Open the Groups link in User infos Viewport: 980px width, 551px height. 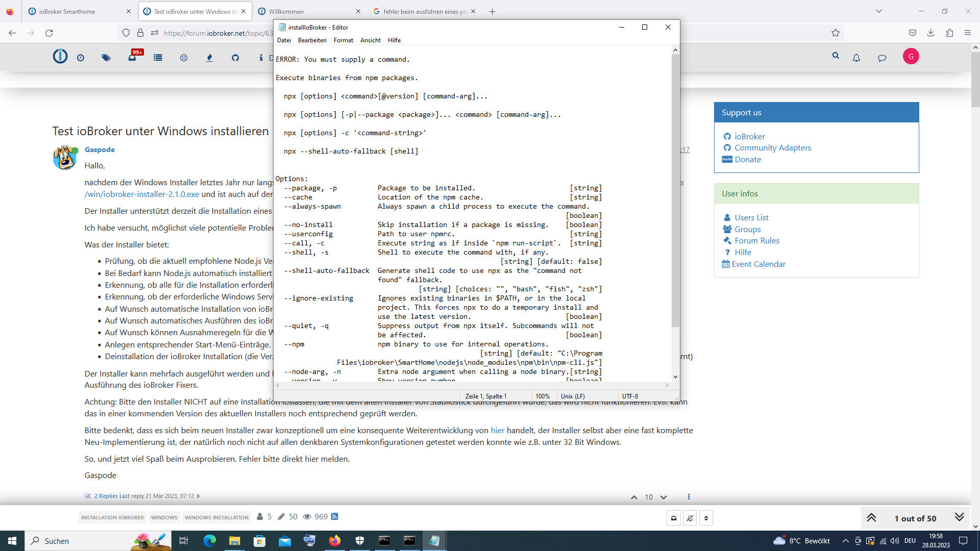click(747, 230)
